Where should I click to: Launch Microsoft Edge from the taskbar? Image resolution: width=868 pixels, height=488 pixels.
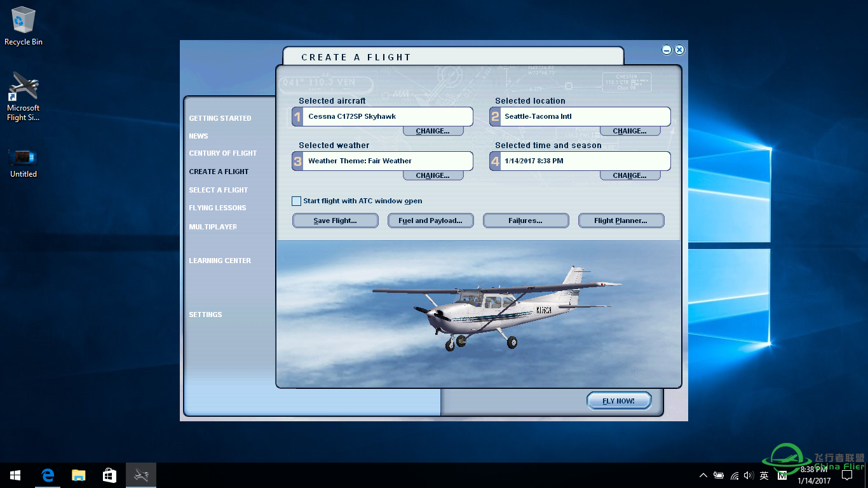coord(48,475)
